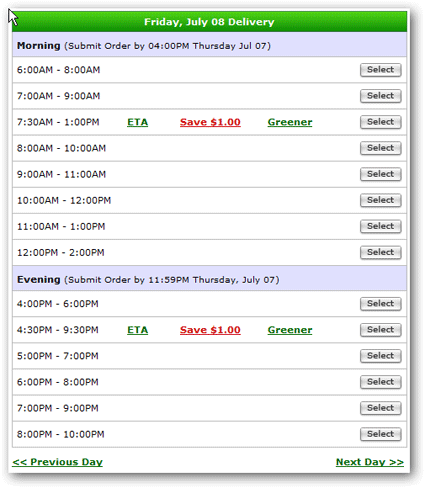The image size is (425, 488).
Task: Select the 8:00PM - 10:00PM slot
Action: click(x=380, y=434)
